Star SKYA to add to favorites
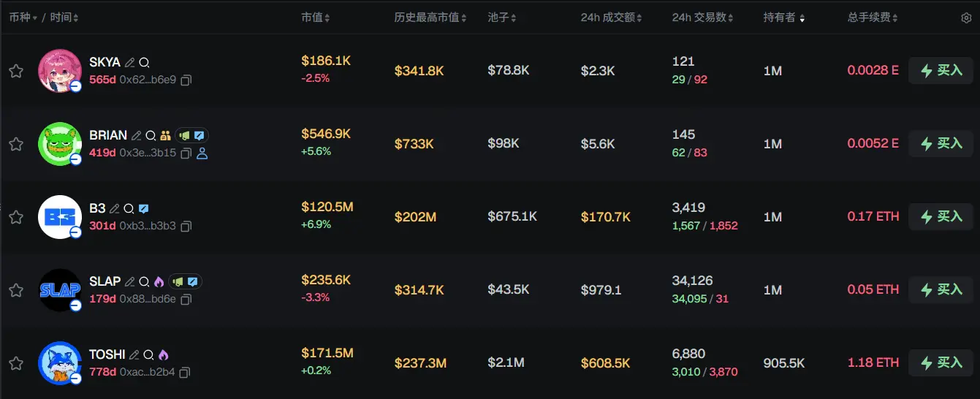 (16, 71)
